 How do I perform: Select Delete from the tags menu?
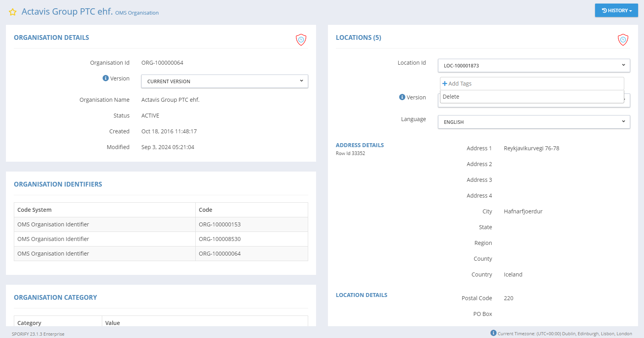click(x=451, y=97)
